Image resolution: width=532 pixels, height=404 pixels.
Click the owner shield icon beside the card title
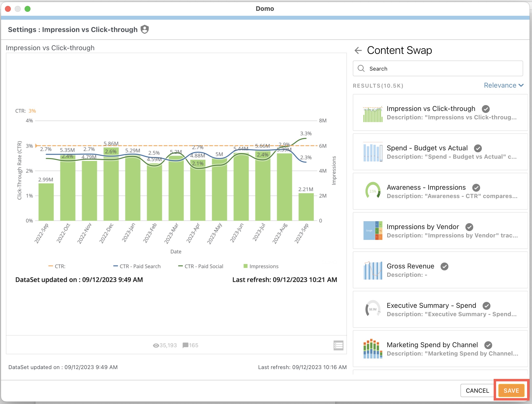pyautogui.click(x=145, y=29)
